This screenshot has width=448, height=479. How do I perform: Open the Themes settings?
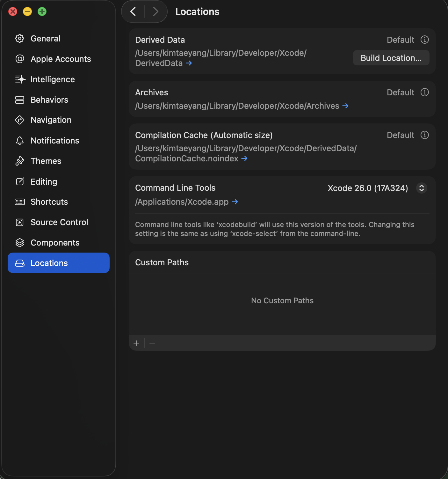(x=59, y=161)
